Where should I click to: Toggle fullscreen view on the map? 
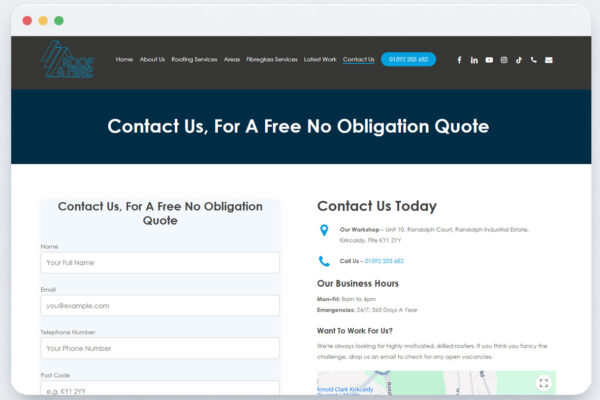[x=543, y=383]
